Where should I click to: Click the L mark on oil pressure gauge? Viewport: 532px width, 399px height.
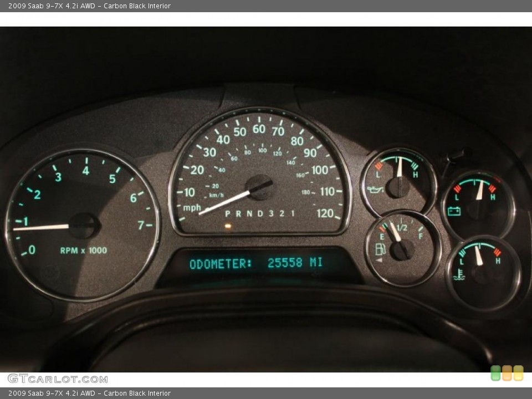click(378, 175)
